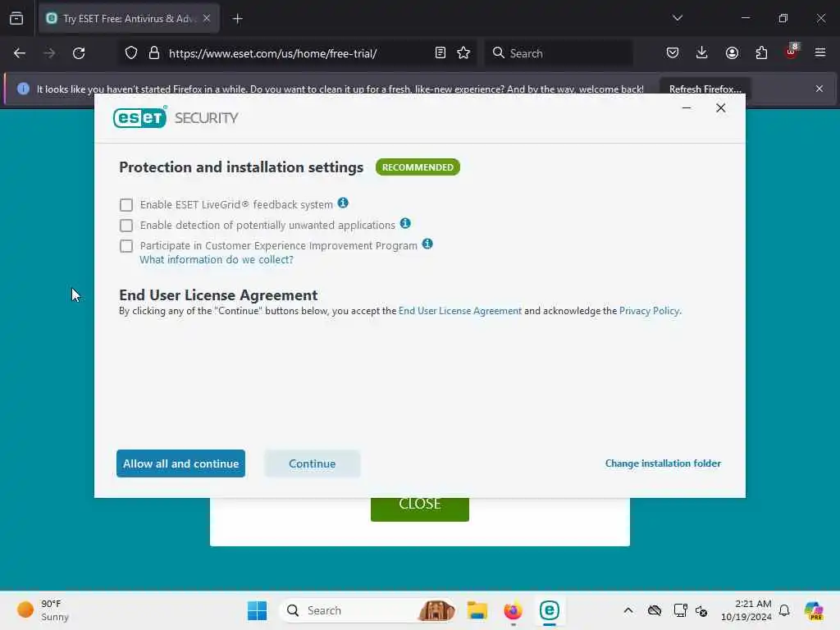The height and width of the screenshot is (630, 840).
Task: Open the notifications bell in taskbar
Action: (x=784, y=610)
